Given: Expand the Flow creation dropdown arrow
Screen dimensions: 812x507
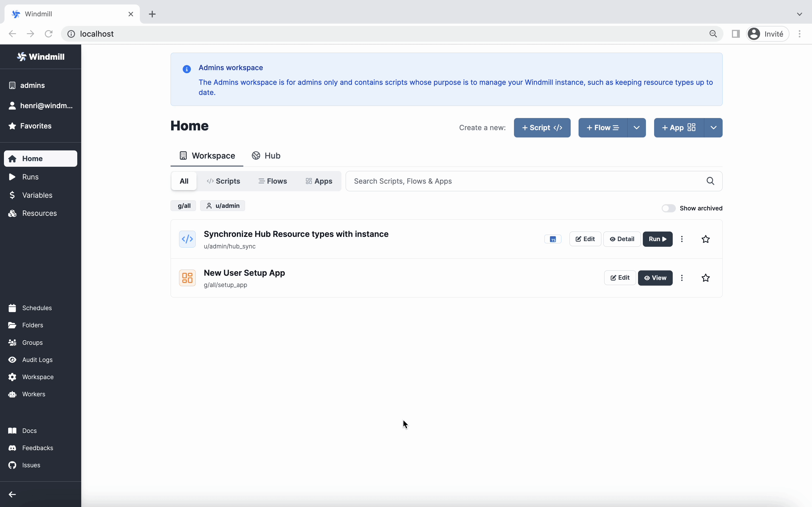Looking at the screenshot, I should pyautogui.click(x=636, y=127).
